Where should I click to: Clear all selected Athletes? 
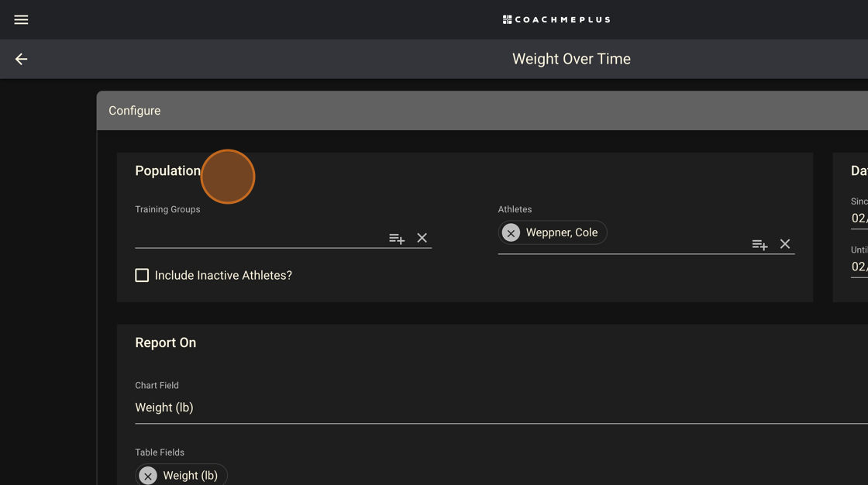pos(785,243)
